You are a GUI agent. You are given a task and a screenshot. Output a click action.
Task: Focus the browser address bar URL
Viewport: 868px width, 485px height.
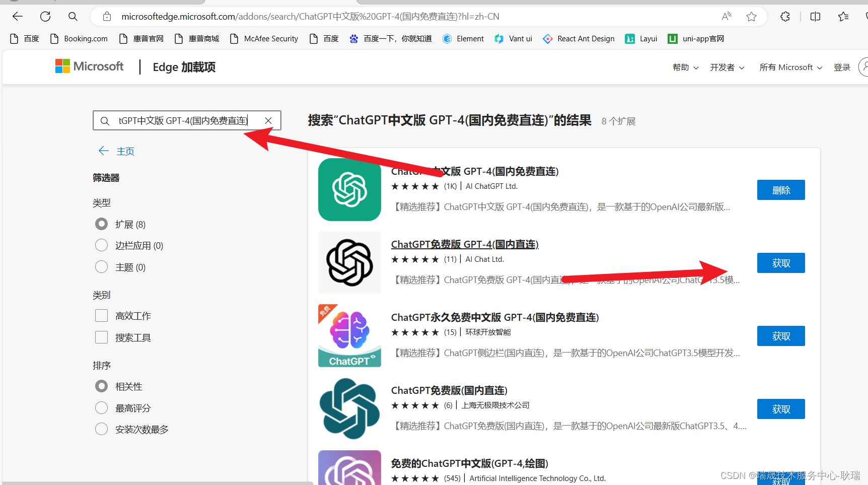(x=310, y=17)
